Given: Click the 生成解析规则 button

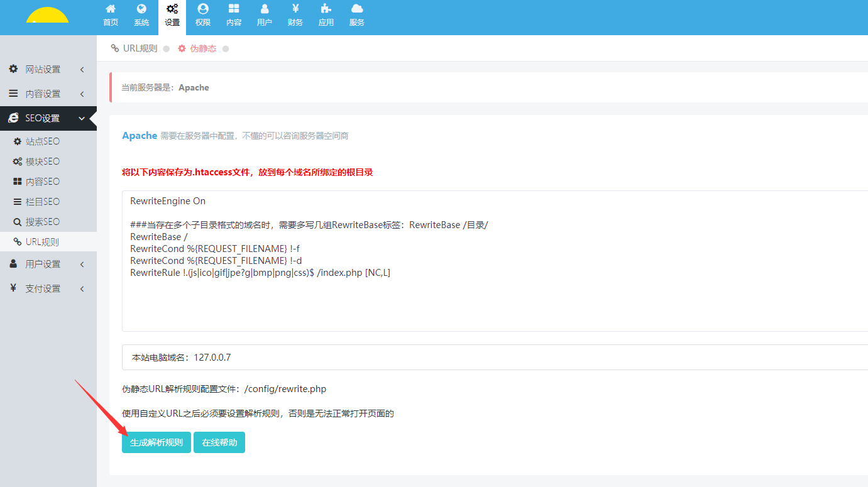Looking at the screenshot, I should [156, 442].
